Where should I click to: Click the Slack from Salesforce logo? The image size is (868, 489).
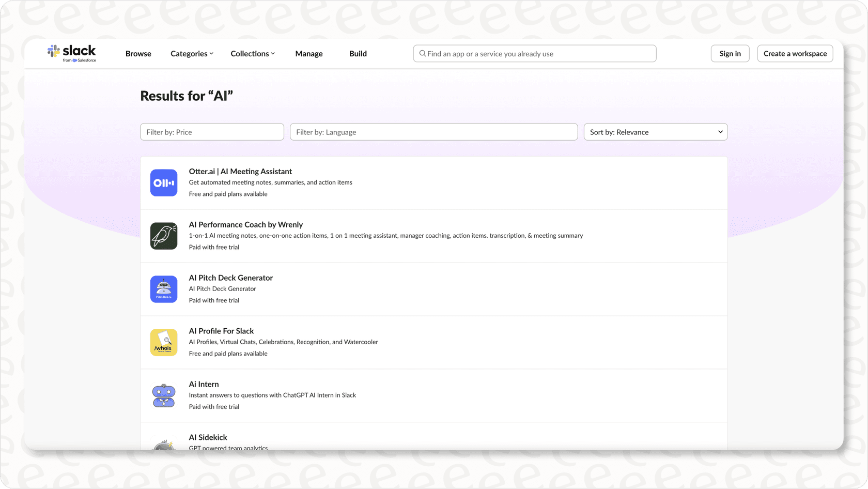coord(72,53)
